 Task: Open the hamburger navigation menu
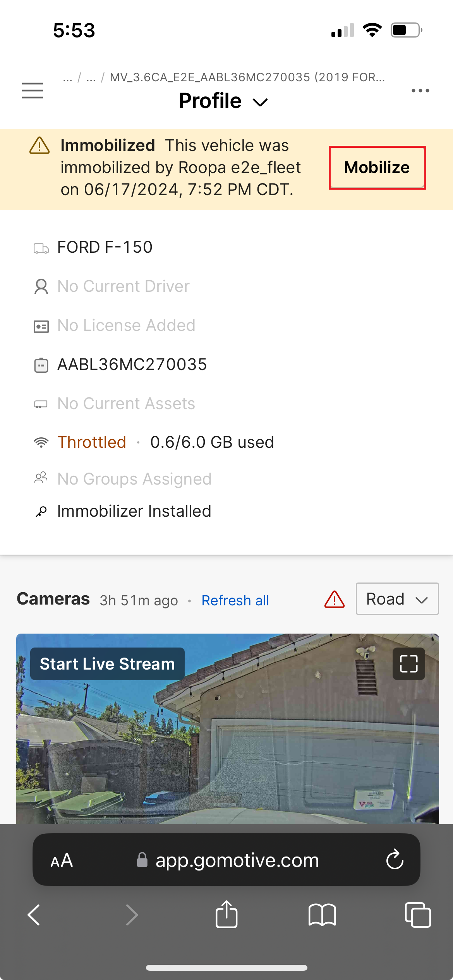click(x=33, y=91)
